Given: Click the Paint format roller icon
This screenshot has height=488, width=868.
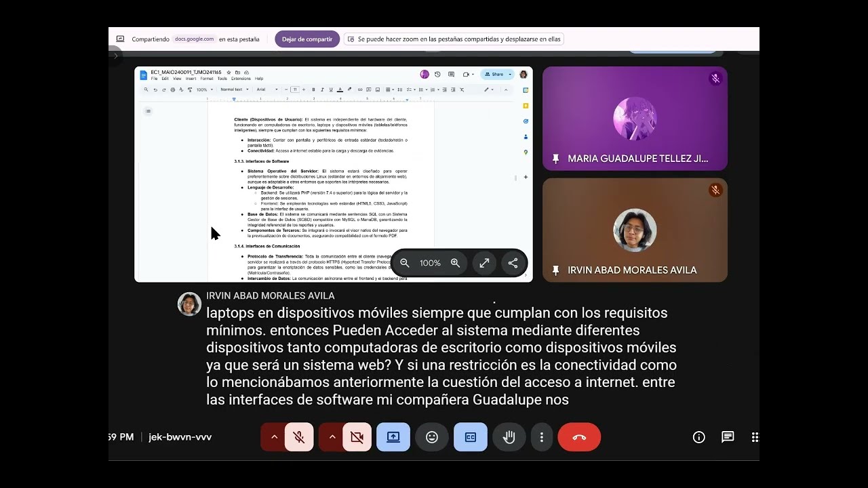Looking at the screenshot, I should [190, 89].
